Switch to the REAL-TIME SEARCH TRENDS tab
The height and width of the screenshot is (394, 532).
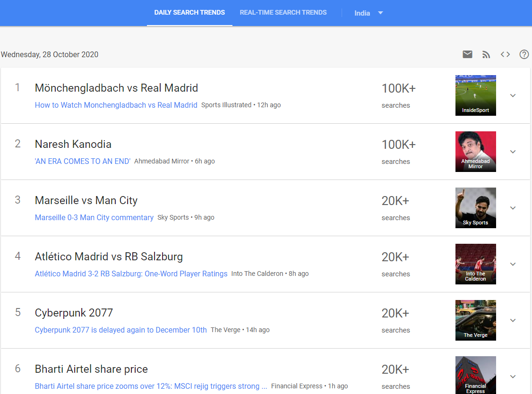283,12
